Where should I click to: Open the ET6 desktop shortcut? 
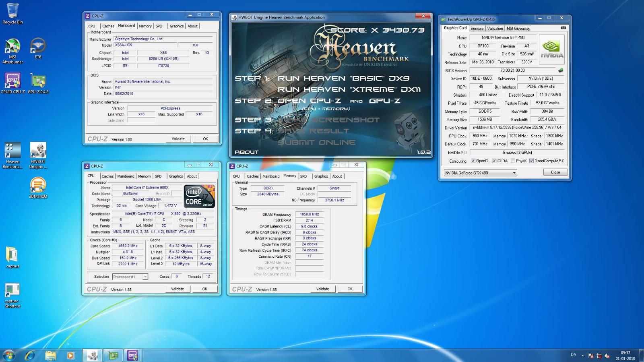tap(38, 49)
